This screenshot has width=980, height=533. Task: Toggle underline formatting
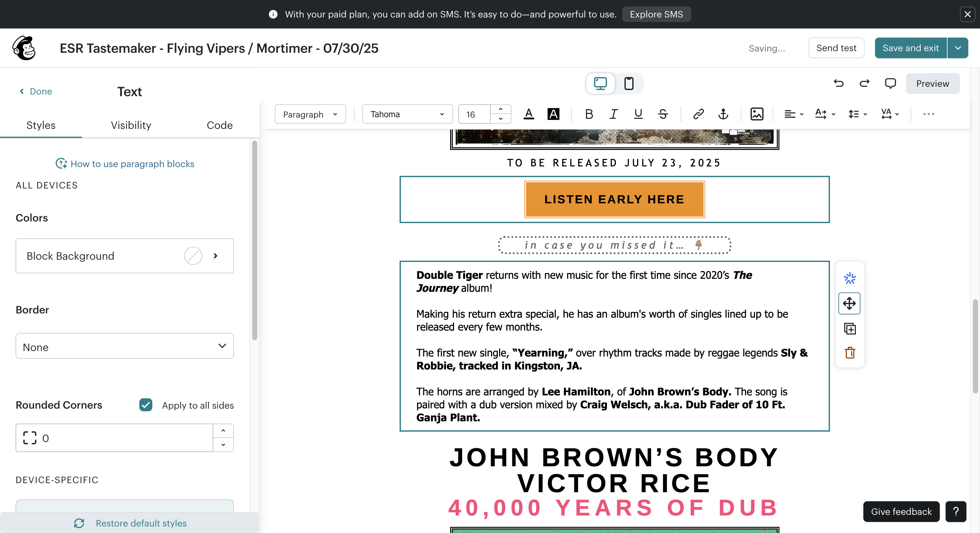pyautogui.click(x=638, y=114)
